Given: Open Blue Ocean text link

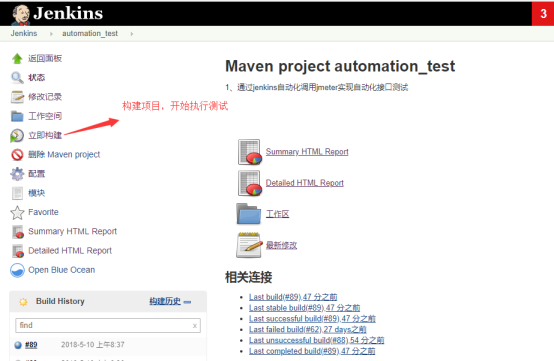Looking at the screenshot, I should (x=61, y=270).
